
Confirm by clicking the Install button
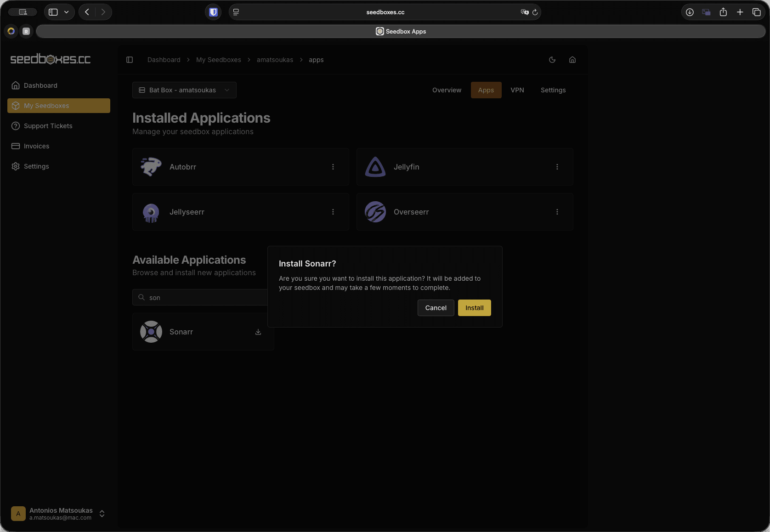pyautogui.click(x=474, y=308)
